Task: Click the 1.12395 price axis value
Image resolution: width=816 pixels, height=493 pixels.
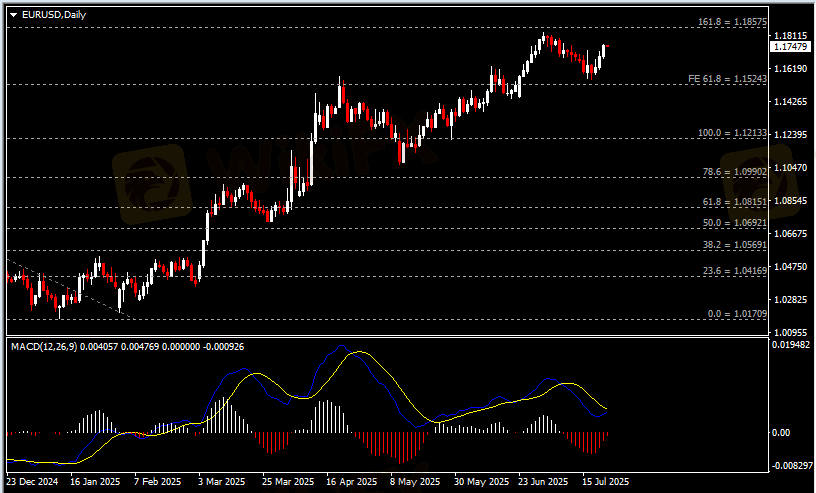Action: pyautogui.click(x=790, y=135)
